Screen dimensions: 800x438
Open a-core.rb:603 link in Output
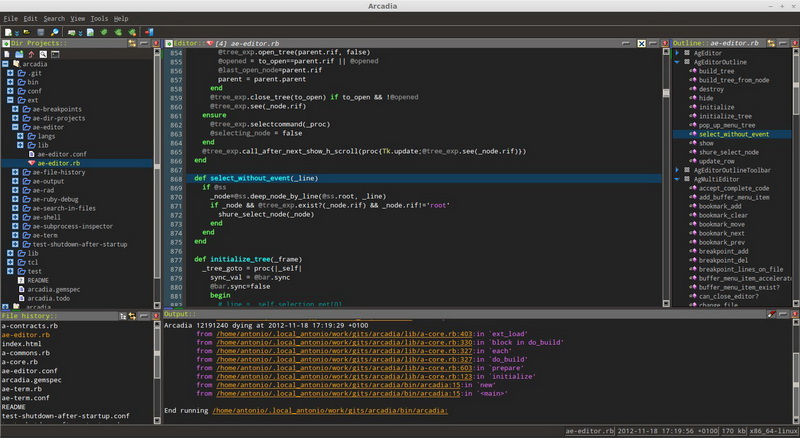[x=344, y=368]
